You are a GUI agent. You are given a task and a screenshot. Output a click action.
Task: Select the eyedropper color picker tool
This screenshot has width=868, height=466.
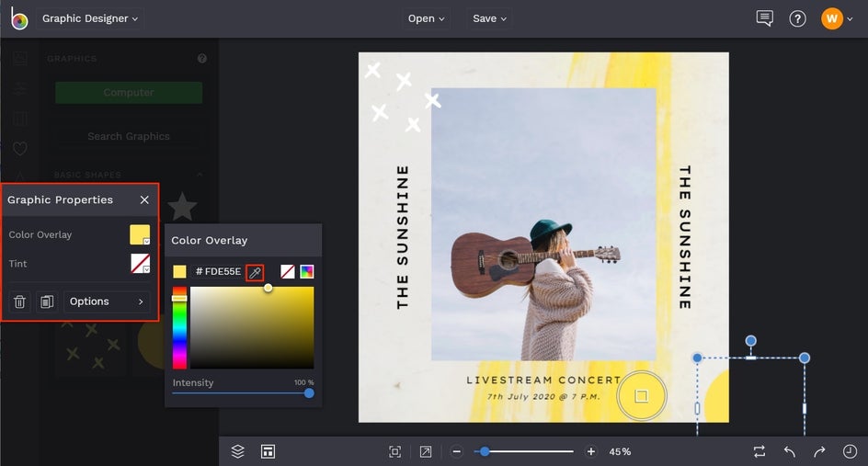(x=255, y=272)
